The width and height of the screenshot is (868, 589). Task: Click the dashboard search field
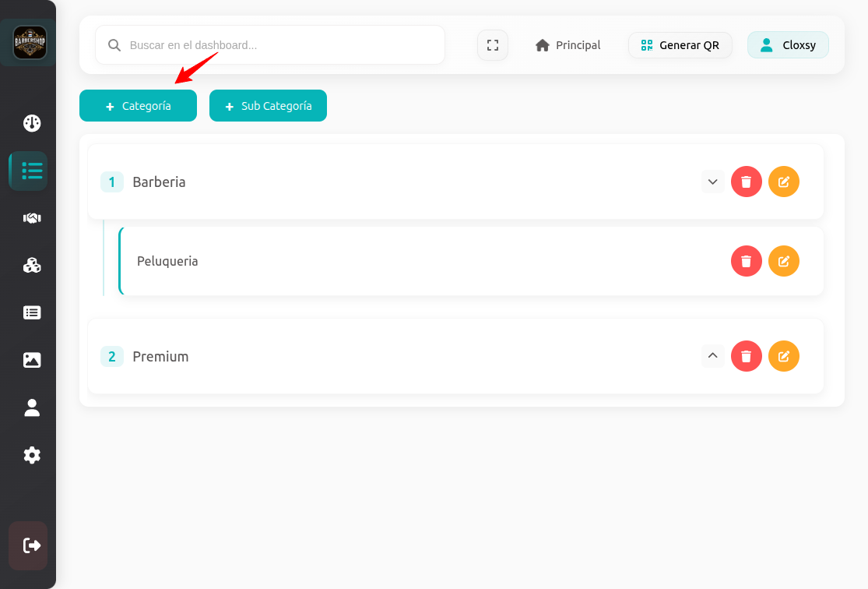[x=280, y=45]
